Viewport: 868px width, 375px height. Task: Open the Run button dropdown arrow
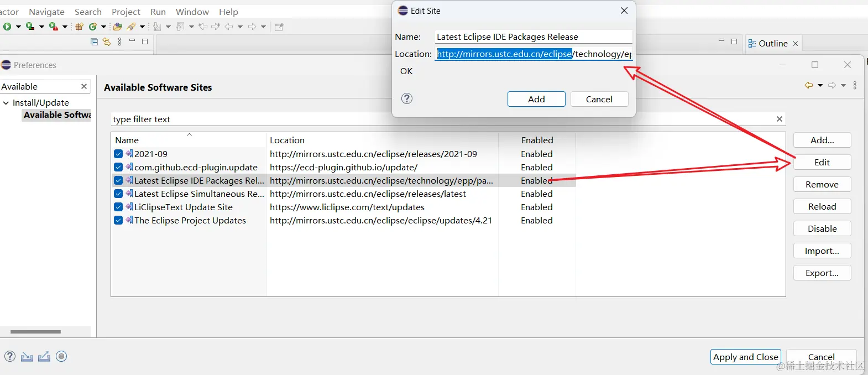pos(18,27)
